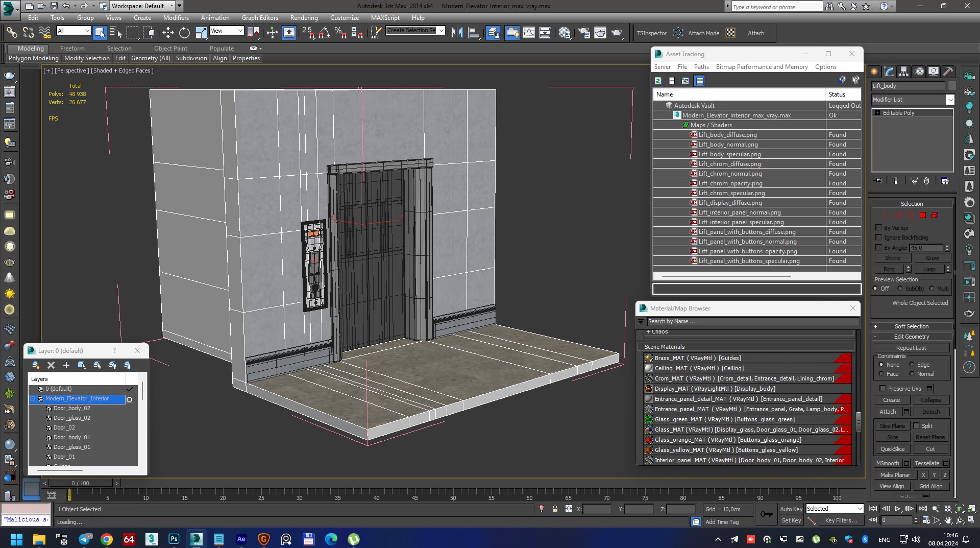
Task: Open the Motion command panel tab
Action: (919, 72)
